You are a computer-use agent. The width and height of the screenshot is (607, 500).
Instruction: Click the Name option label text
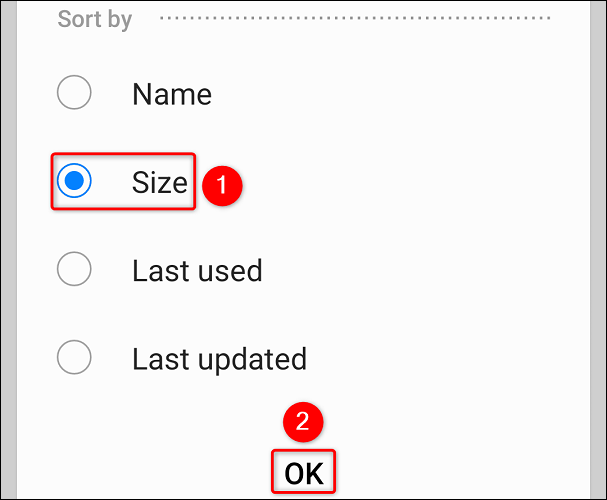pyautogui.click(x=171, y=95)
